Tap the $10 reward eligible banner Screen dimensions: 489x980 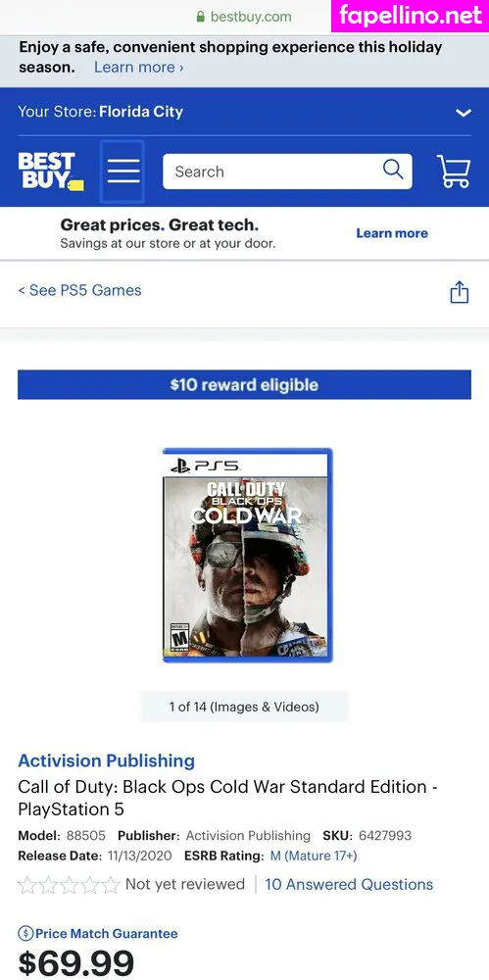(244, 385)
